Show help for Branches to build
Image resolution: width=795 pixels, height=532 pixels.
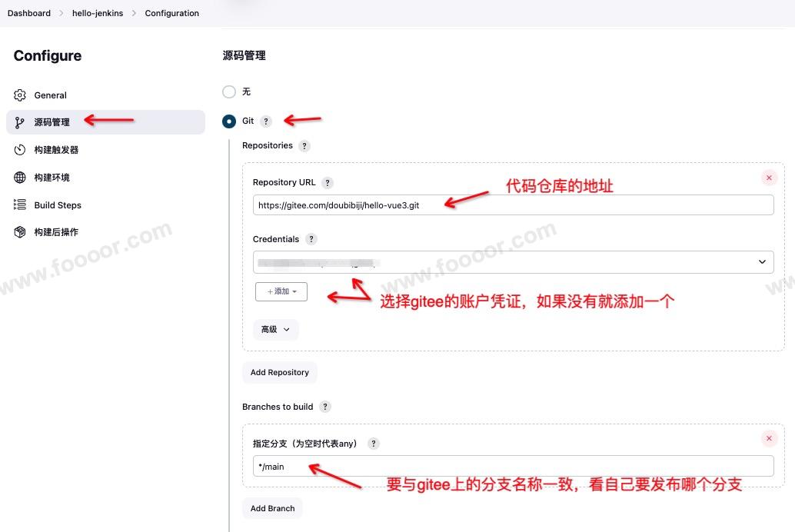click(x=325, y=407)
